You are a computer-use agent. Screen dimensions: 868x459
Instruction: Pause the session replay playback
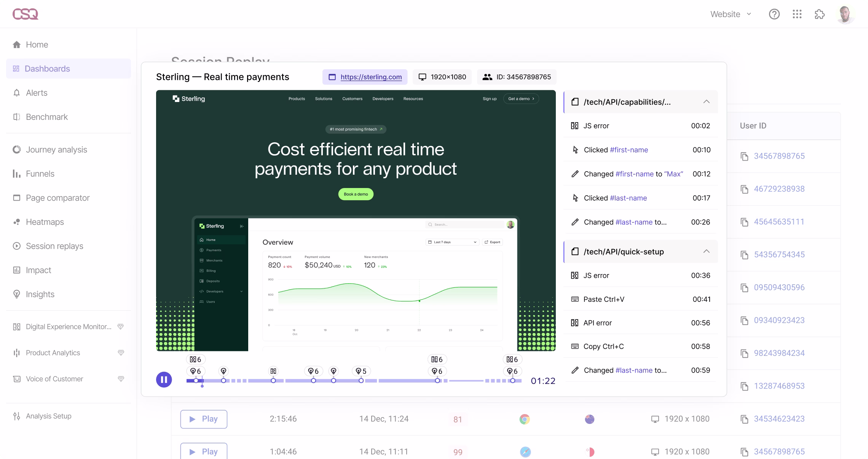click(164, 379)
